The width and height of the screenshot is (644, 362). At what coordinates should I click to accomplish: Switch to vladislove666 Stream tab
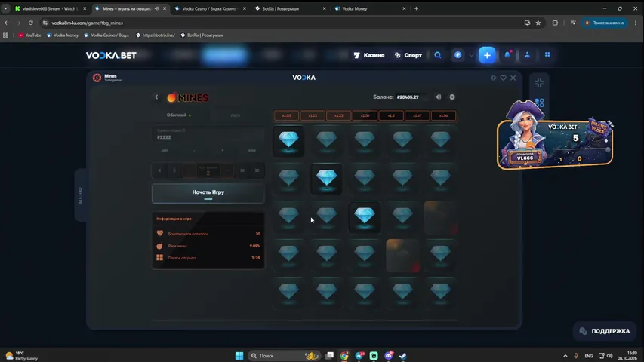coord(50,8)
